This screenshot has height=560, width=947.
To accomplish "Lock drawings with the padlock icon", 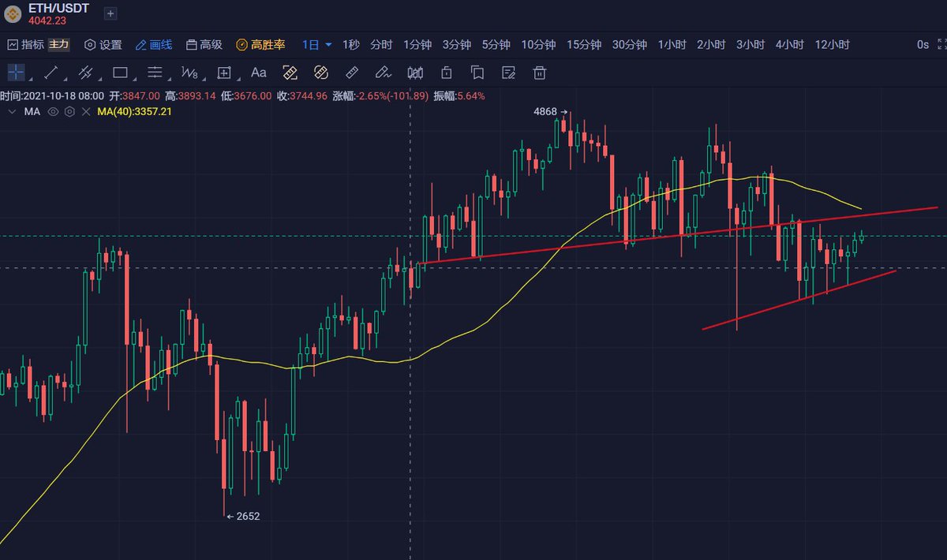I will click(447, 73).
